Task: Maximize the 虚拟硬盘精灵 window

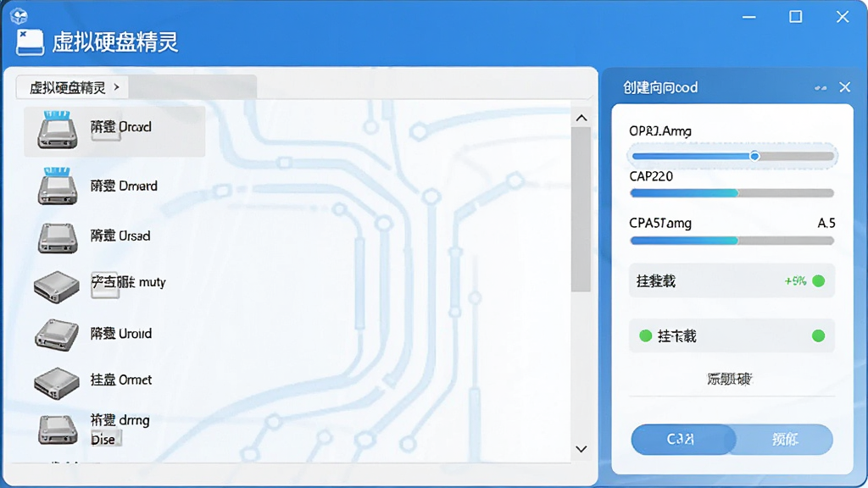Action: [x=795, y=17]
